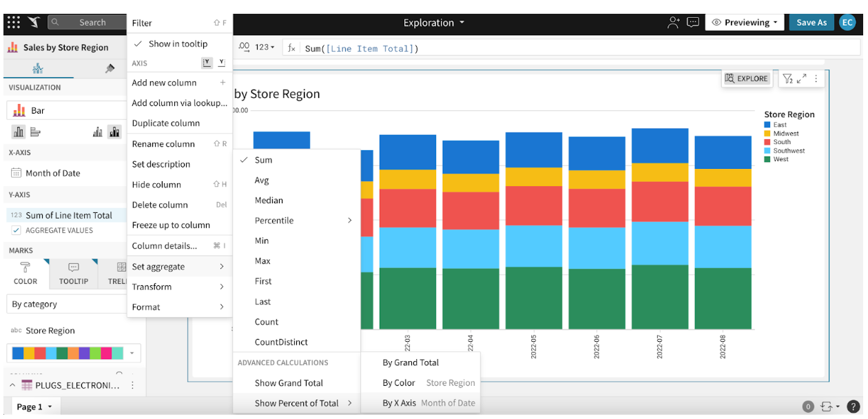Toggle the Aggregate Values checkbox
This screenshot has width=868, height=419.
[17, 230]
